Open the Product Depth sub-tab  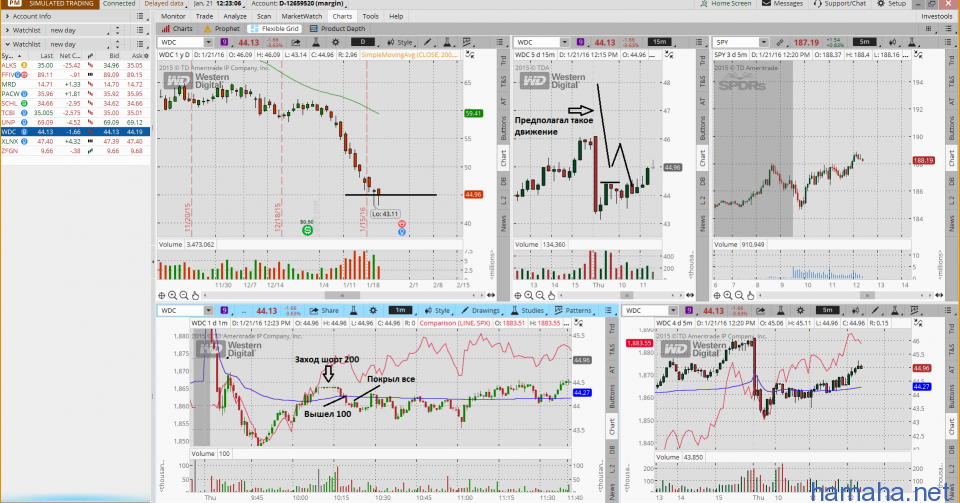(337, 29)
